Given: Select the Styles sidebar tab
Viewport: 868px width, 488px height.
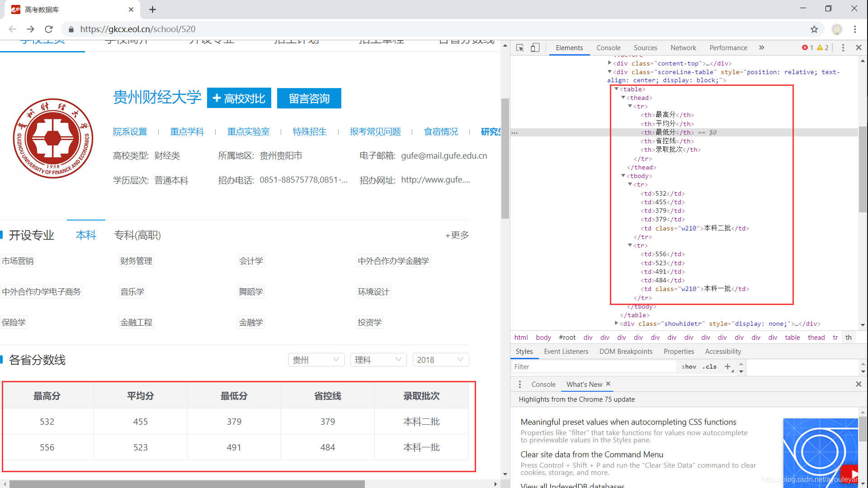Looking at the screenshot, I should [524, 351].
